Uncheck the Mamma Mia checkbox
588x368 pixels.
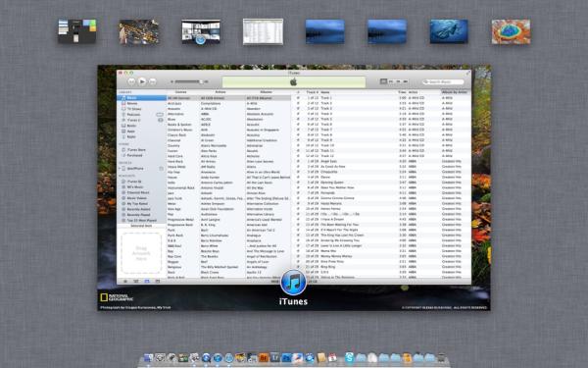click(x=298, y=251)
